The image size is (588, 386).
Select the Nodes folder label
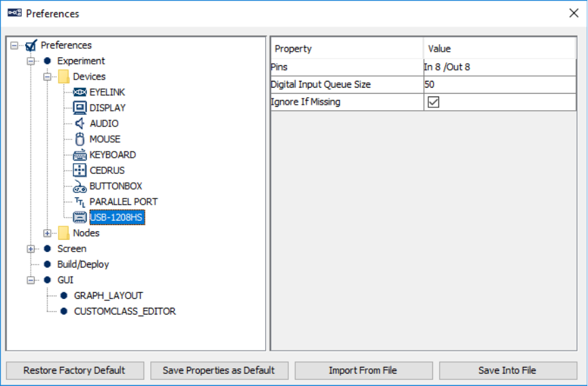[86, 233]
